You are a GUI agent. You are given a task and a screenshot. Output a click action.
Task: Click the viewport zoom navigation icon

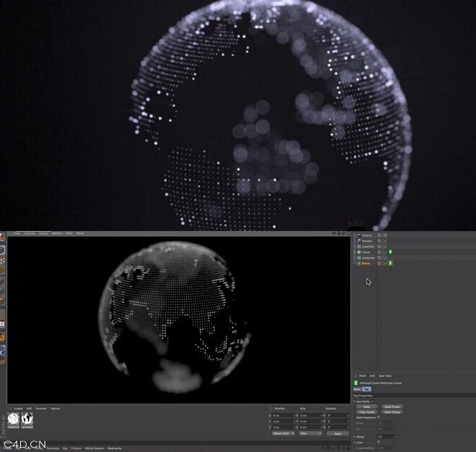339,233
